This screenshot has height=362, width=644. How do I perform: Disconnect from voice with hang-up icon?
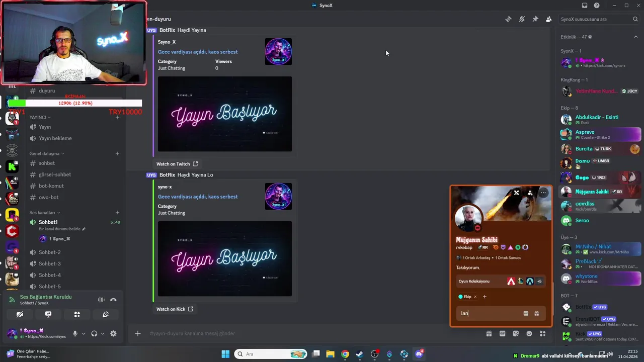click(113, 300)
